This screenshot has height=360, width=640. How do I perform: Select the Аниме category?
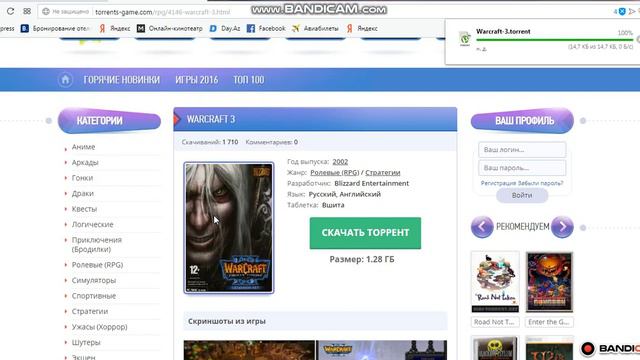[x=83, y=147]
